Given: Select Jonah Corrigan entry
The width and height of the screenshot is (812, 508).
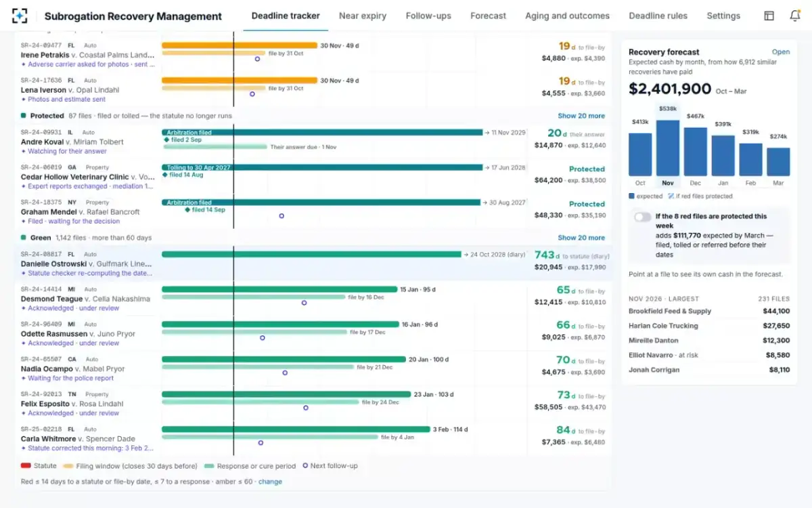Looking at the screenshot, I should tap(709, 370).
